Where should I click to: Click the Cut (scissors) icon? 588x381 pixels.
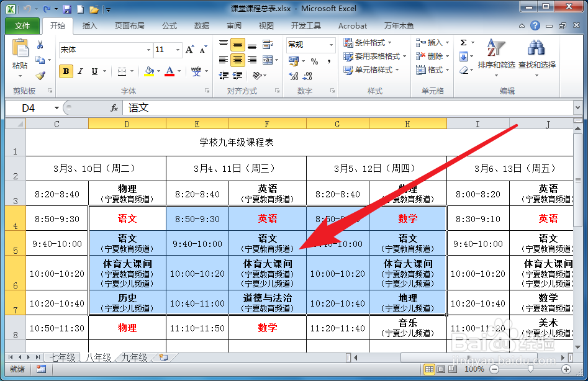tap(40, 45)
